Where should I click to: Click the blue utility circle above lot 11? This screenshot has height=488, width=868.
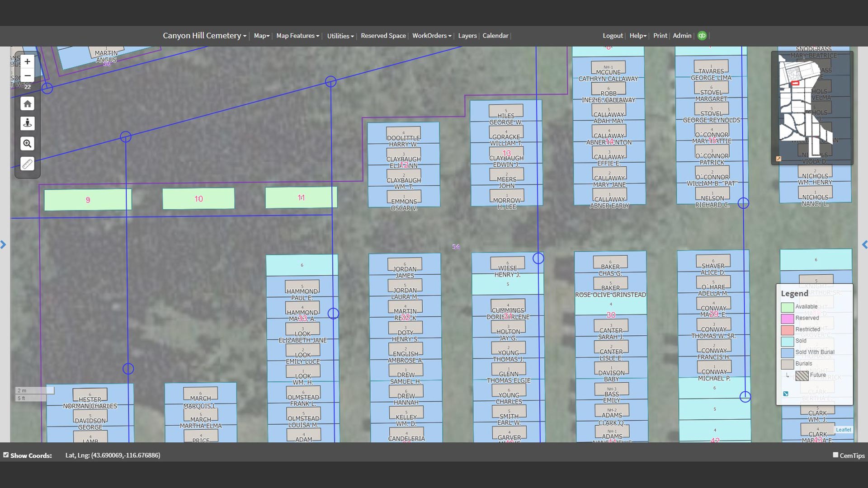tap(330, 82)
